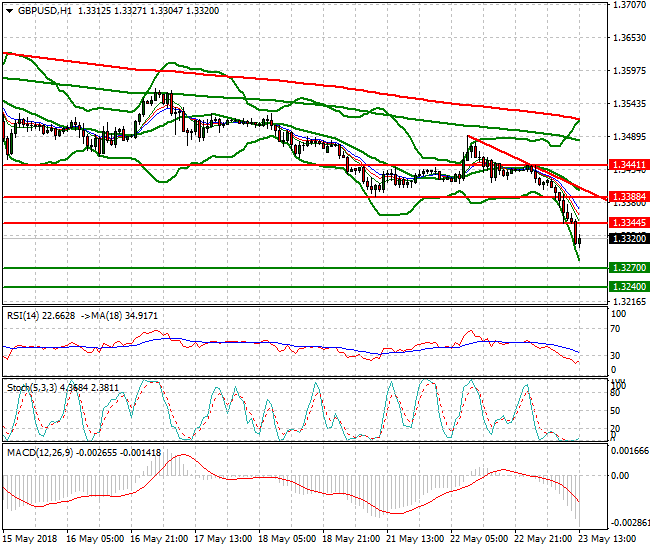Click the MACD scale value -0.002861
This screenshot has width=650, height=550.
pyautogui.click(x=630, y=523)
